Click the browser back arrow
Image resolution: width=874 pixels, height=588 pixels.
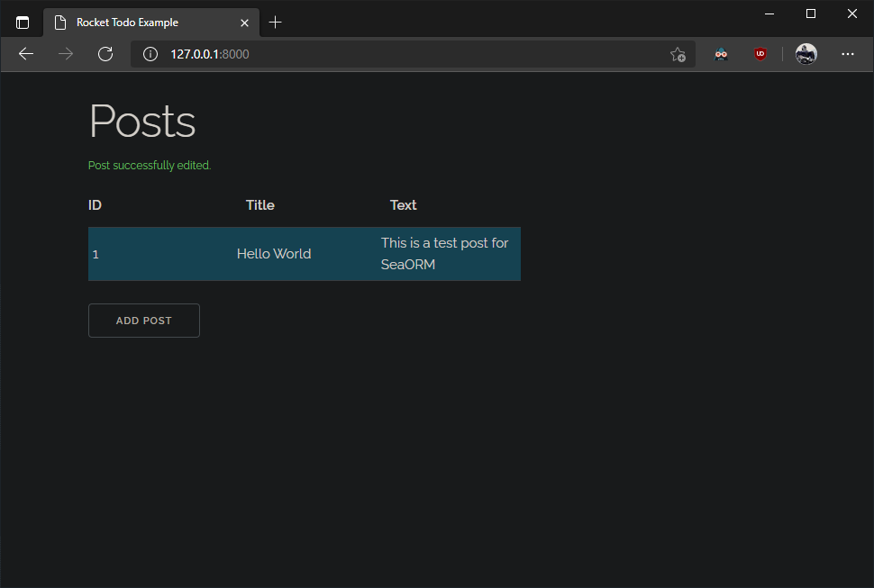(x=26, y=54)
